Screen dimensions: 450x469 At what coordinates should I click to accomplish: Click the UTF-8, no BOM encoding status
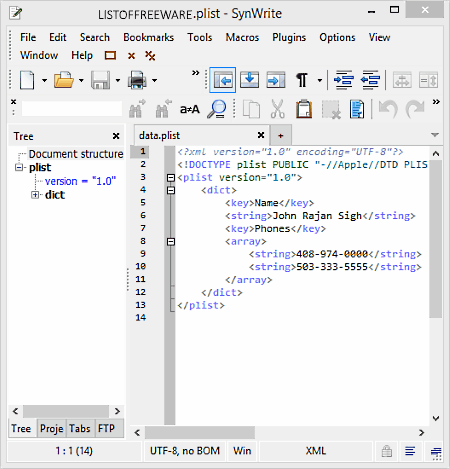(185, 451)
